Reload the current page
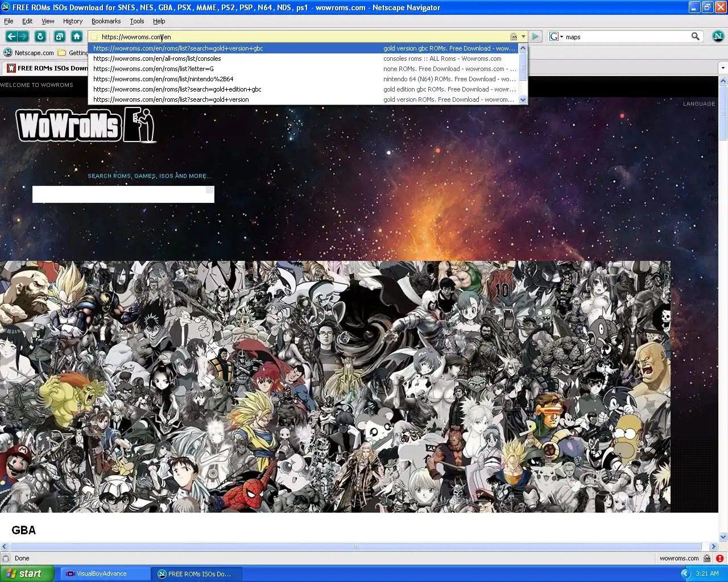Image resolution: width=728 pixels, height=582 pixels. click(x=40, y=36)
